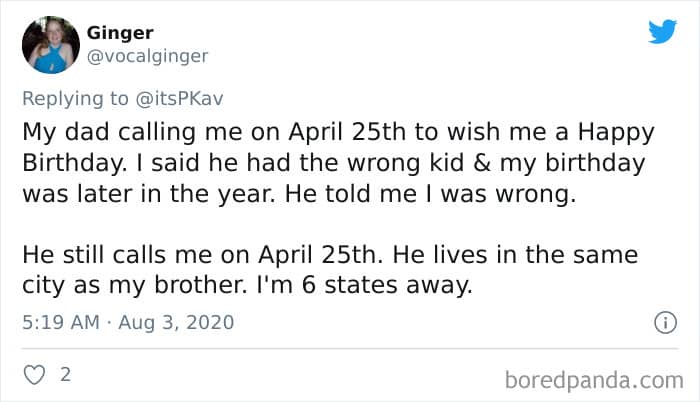Click the boredpanda.com watermark
Viewport: 700px width, 402px height.
pyautogui.click(x=594, y=379)
